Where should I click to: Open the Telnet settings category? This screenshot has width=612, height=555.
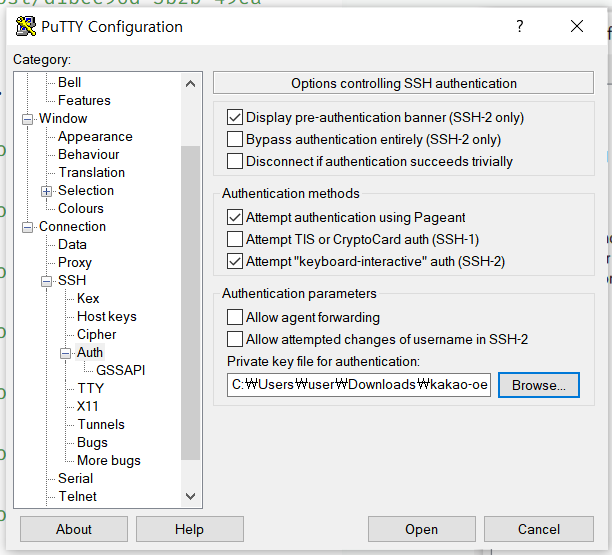click(77, 496)
